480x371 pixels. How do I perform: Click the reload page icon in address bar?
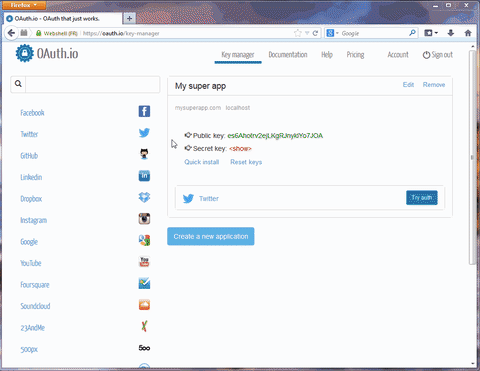point(315,33)
